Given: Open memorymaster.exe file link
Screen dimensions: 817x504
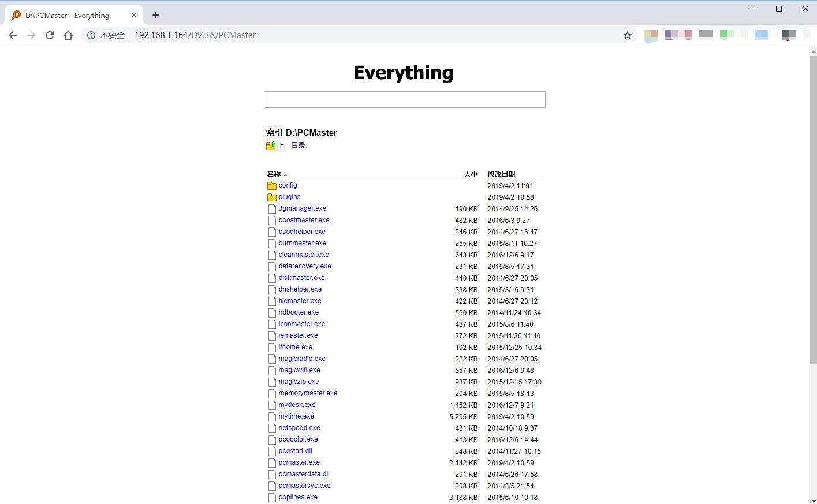Looking at the screenshot, I should point(308,393).
